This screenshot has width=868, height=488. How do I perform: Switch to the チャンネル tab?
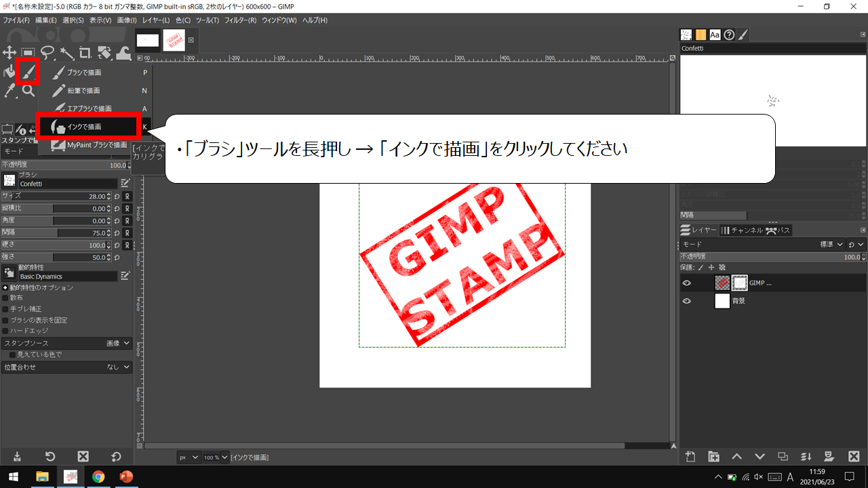[741, 230]
